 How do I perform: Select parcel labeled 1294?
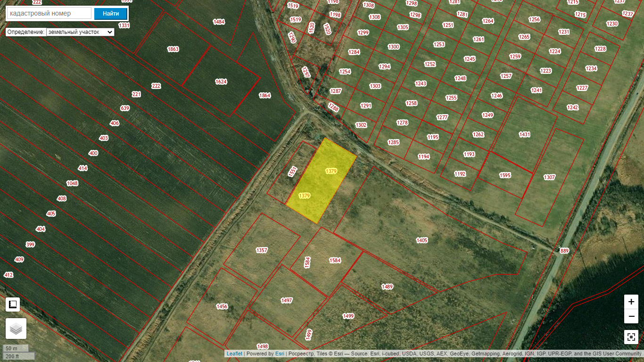click(x=385, y=66)
